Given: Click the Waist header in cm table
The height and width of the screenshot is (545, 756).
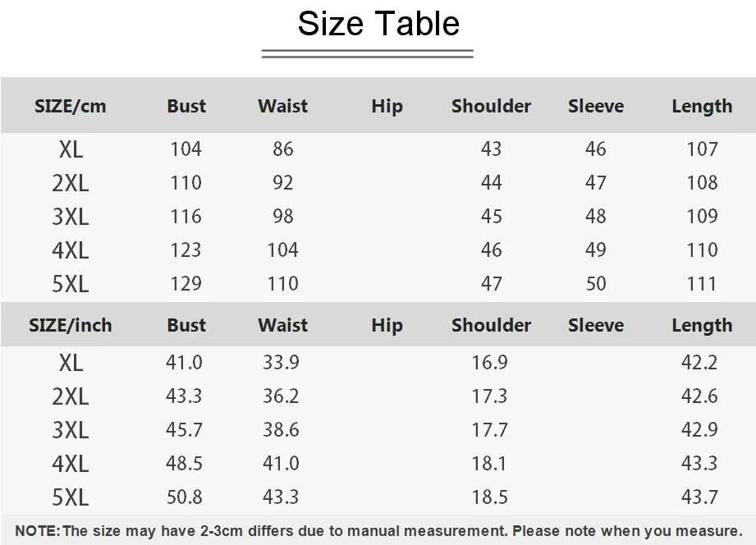Looking at the screenshot, I should tap(282, 106).
